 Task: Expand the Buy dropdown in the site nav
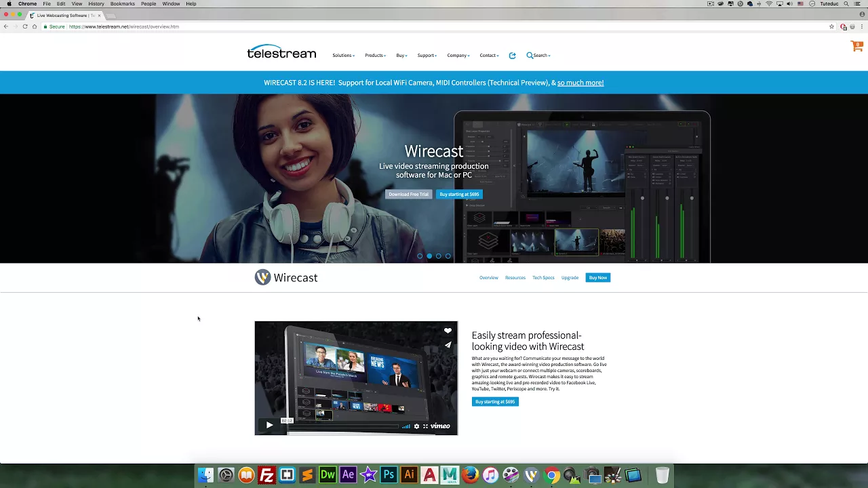coord(401,56)
